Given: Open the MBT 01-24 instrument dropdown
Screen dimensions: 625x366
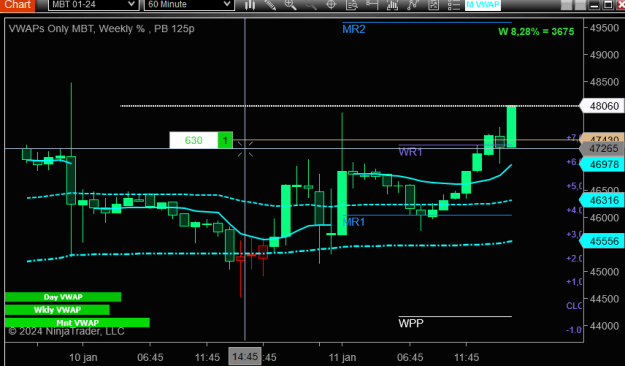Looking at the screenshot, I should click(93, 5).
